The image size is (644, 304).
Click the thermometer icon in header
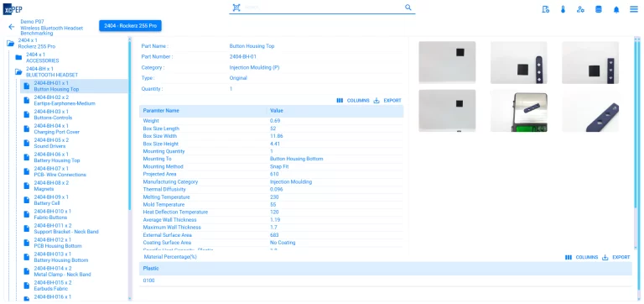point(563,9)
